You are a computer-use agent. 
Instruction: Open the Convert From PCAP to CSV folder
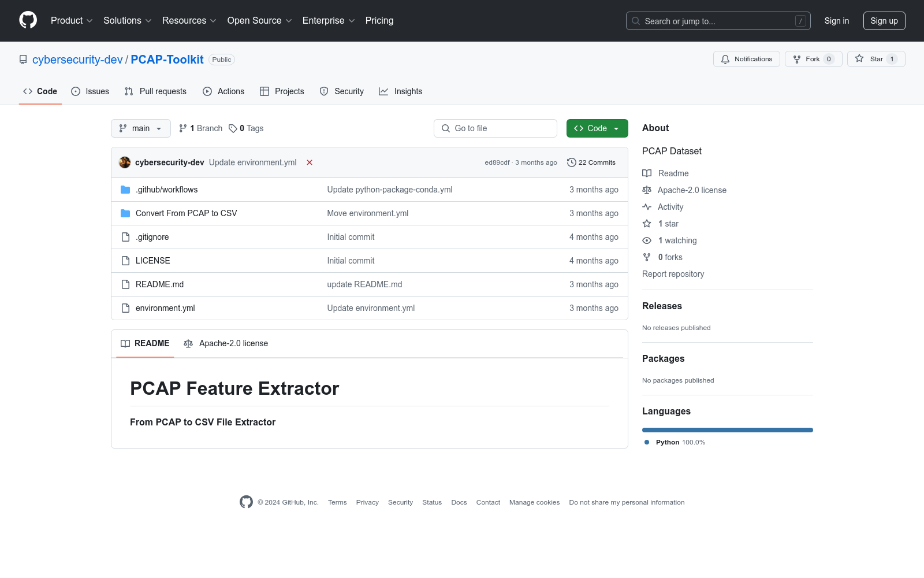pos(187,213)
